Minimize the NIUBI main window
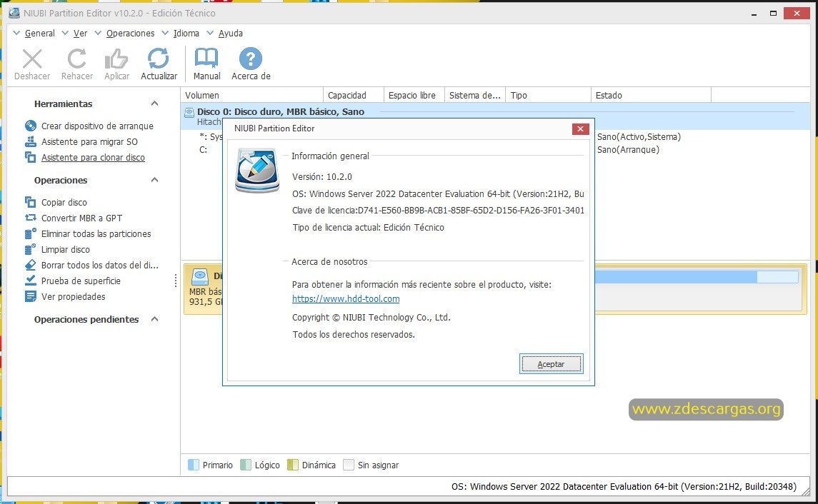818x504 pixels. [x=754, y=14]
